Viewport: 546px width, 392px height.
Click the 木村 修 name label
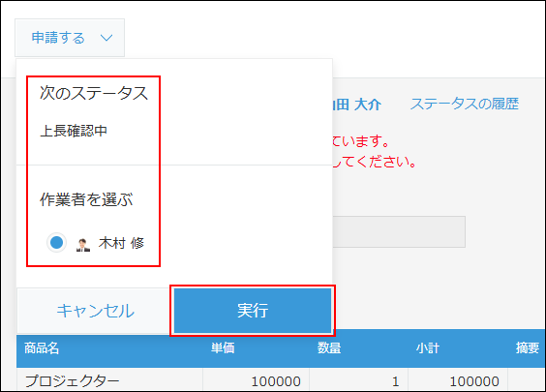121,243
